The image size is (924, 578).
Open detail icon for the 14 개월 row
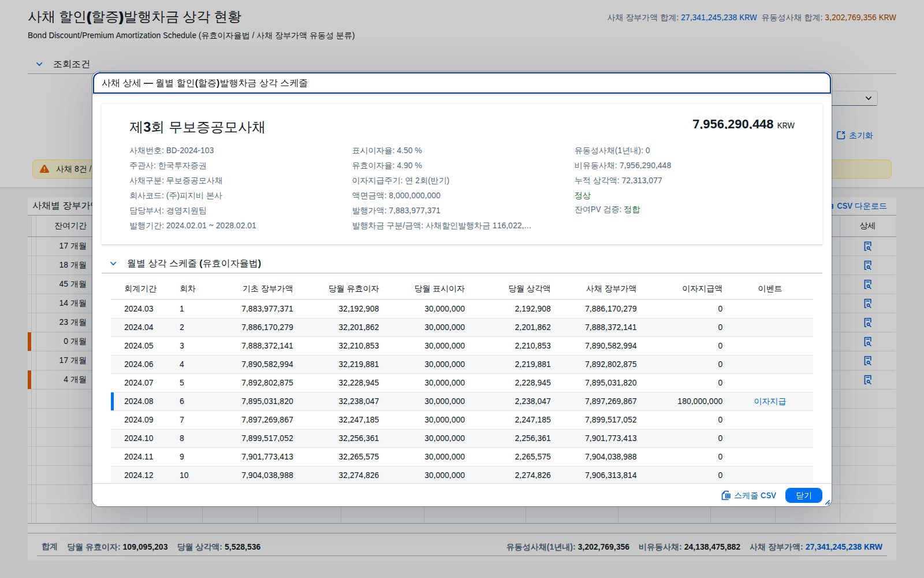pyautogui.click(x=867, y=303)
